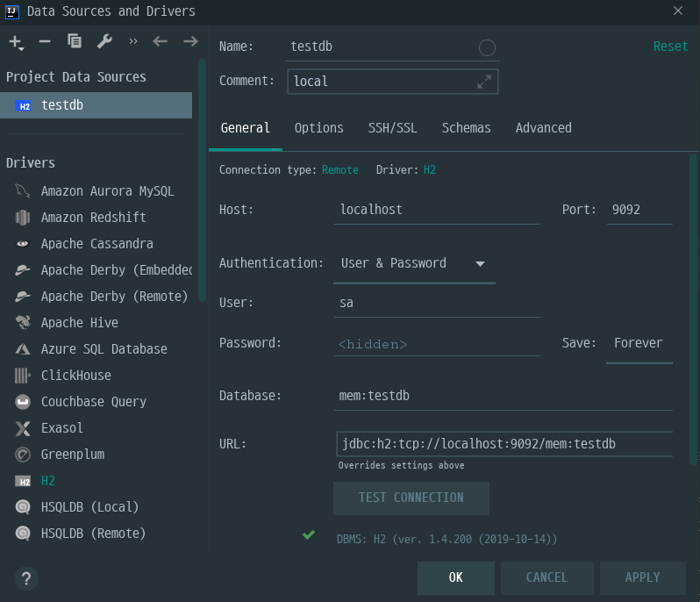Change Driver H2 link

tap(430, 170)
